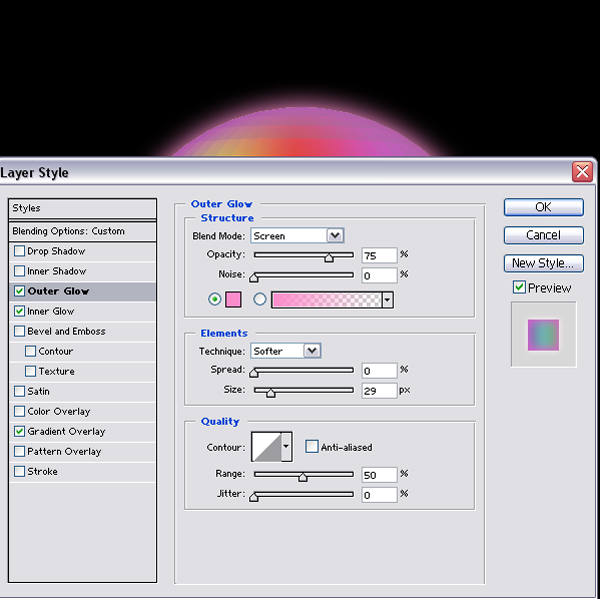This screenshot has width=600, height=599.
Task: Click the Range slider handle
Action: point(303,477)
